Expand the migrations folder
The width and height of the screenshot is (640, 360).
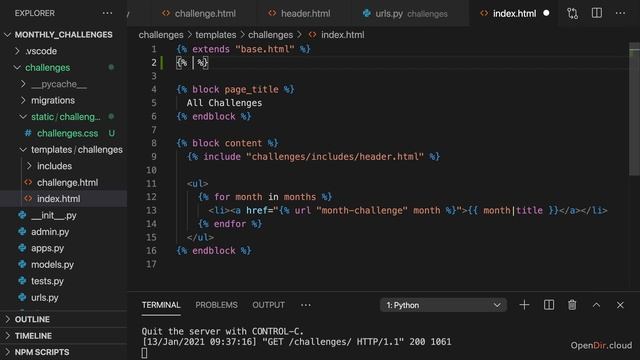[x=63, y=100]
